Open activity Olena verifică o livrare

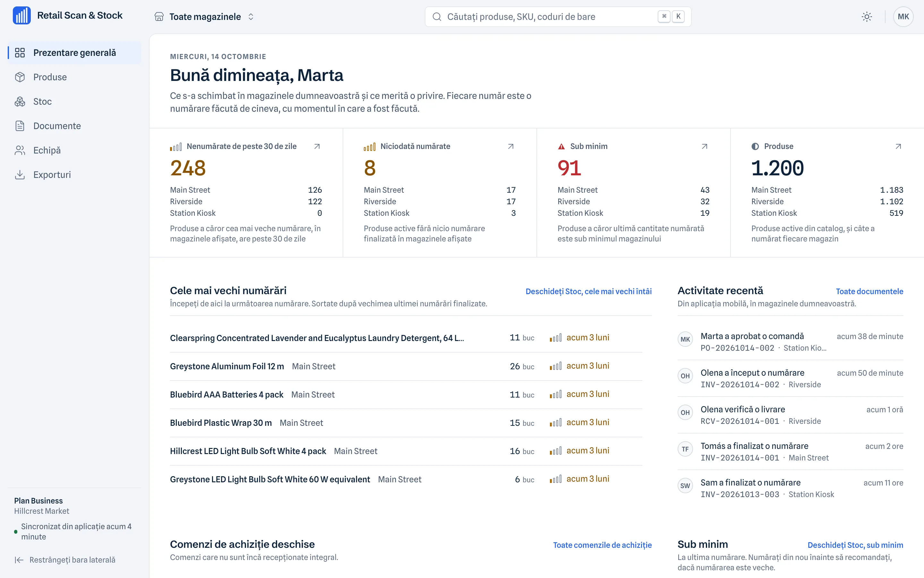(790, 415)
